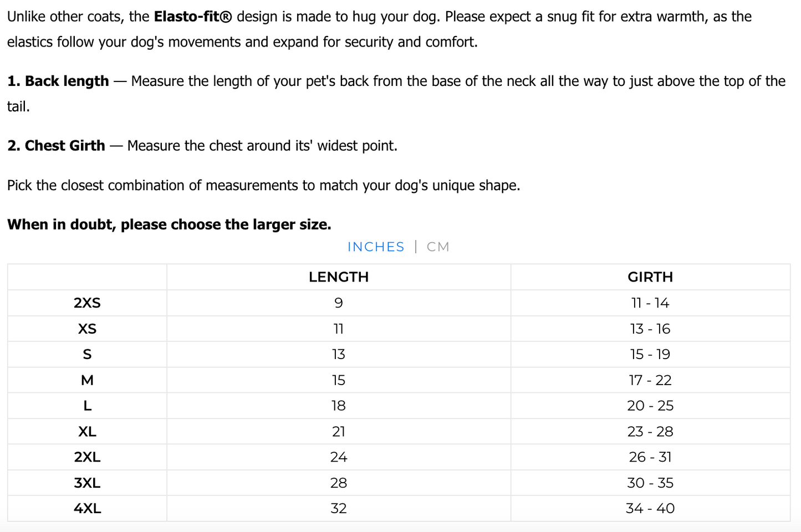
Task: Click the 'When in doubt' bold note
Action: point(169,224)
